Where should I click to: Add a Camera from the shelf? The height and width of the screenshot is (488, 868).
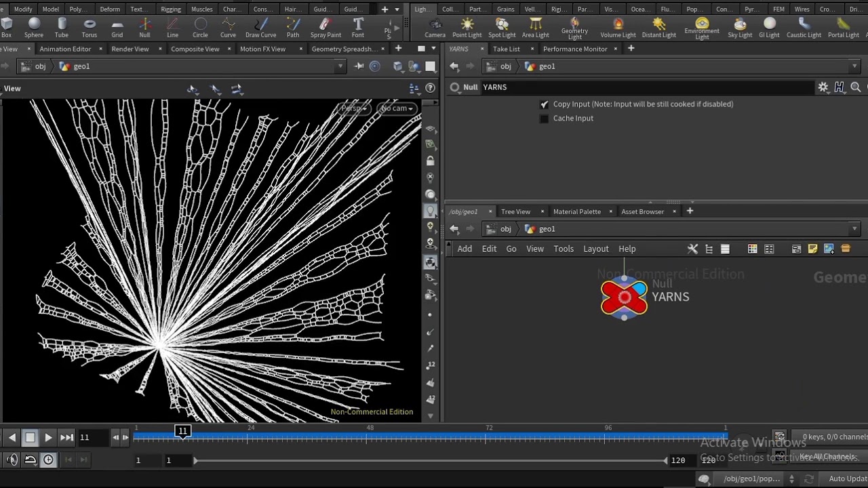[x=435, y=28]
